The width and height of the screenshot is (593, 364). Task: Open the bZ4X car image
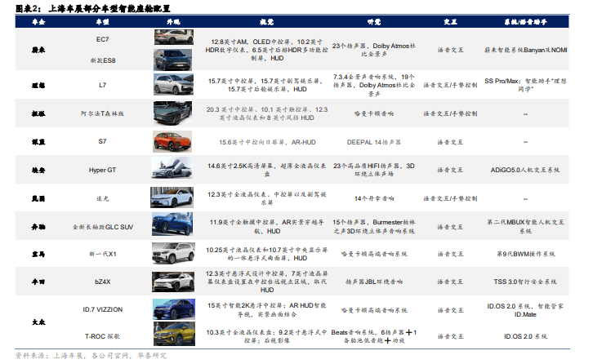173,282
